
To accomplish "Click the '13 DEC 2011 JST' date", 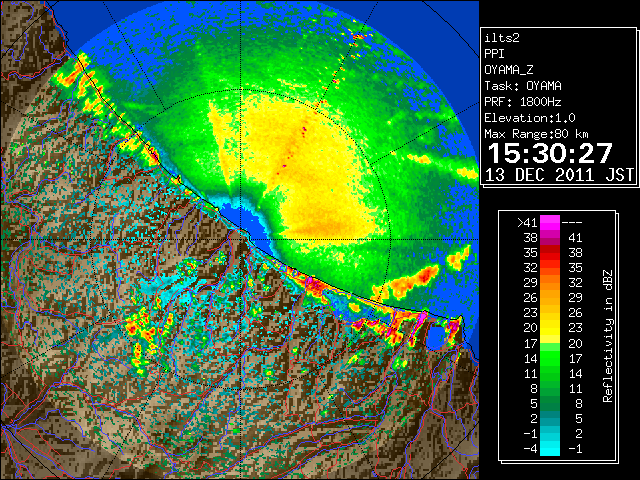I will pyautogui.click(x=559, y=175).
